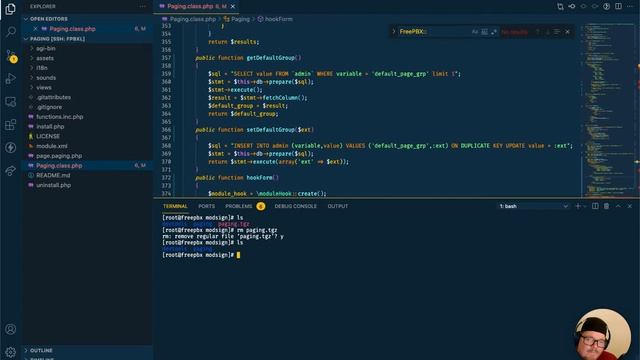Toggle Match Case in find widget
This screenshot has width=640, height=360.
point(475,32)
